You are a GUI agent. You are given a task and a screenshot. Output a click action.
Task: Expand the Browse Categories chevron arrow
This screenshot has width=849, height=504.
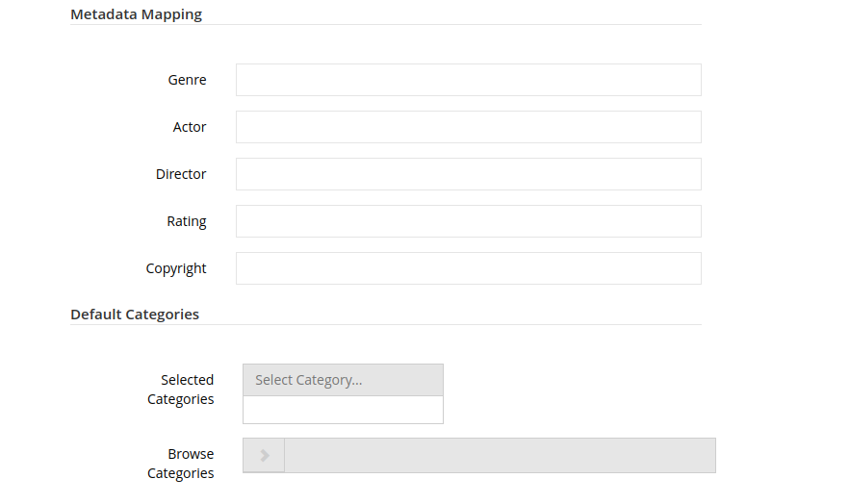(264, 455)
